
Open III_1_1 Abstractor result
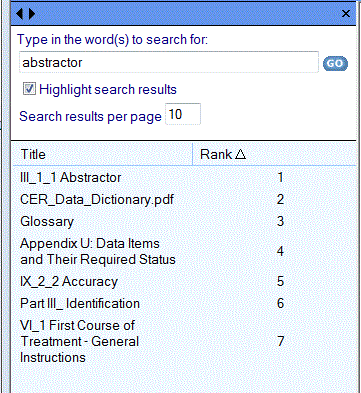[70, 177]
